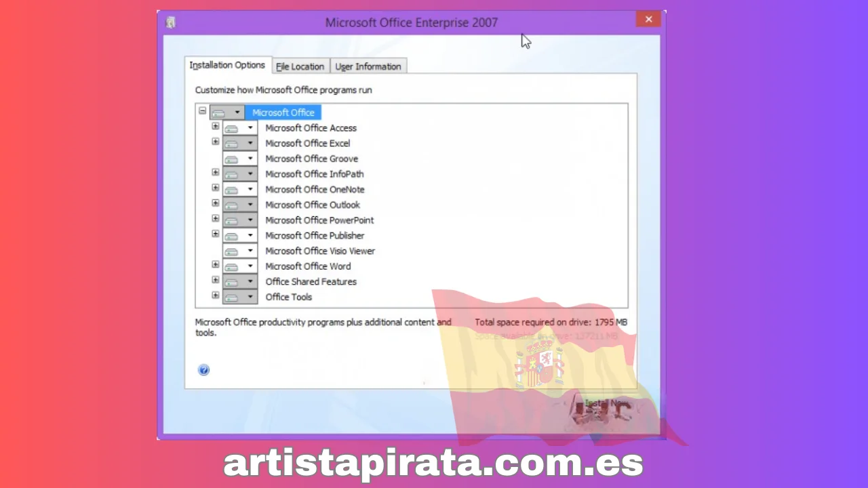Click 'Customize how Microsoft Office programs run' text

click(x=283, y=90)
